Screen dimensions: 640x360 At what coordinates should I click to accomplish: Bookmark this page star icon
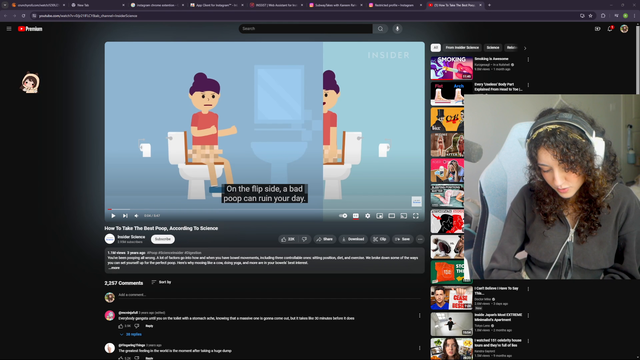591,16
